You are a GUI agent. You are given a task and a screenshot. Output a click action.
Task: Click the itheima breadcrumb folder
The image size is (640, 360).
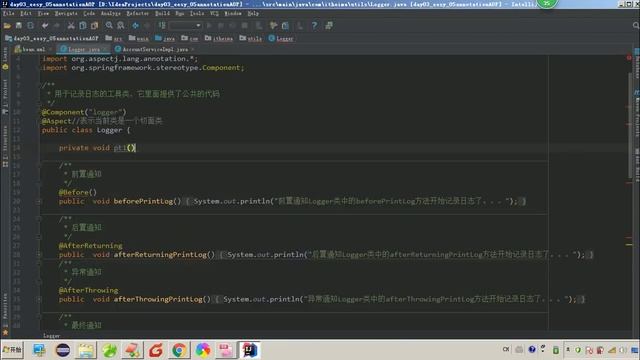coord(219,38)
